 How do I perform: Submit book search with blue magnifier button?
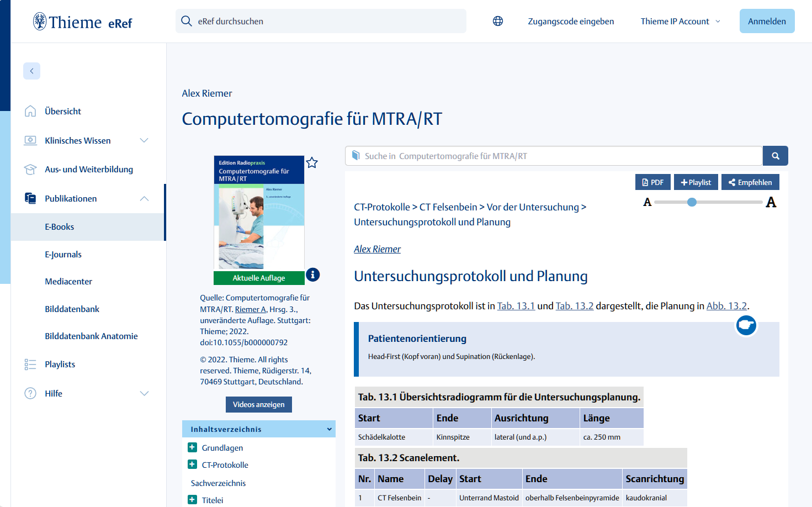775,156
